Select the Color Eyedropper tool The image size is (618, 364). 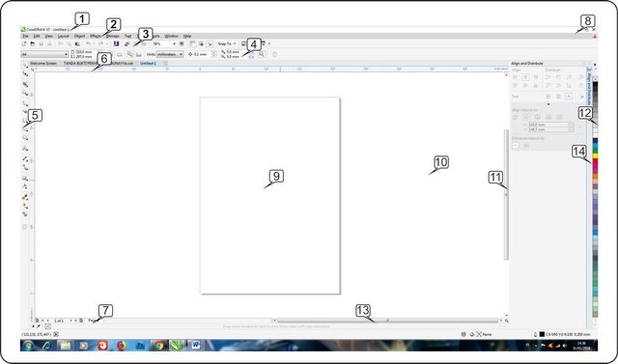point(25,197)
